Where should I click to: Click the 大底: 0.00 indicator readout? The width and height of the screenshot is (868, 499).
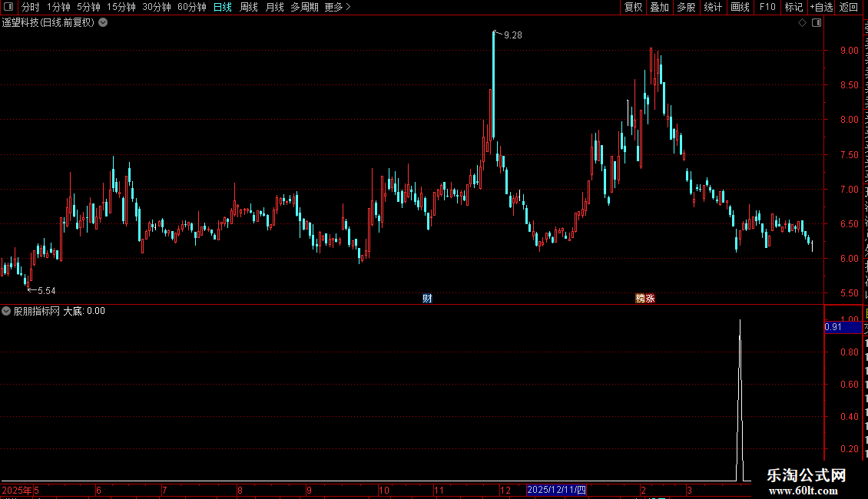pyautogui.click(x=84, y=311)
